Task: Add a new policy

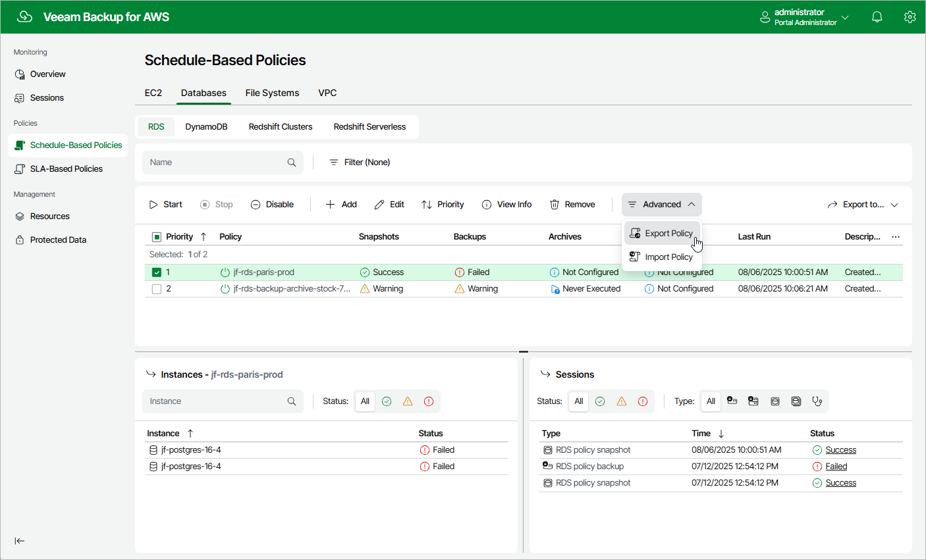Action: coord(341,205)
